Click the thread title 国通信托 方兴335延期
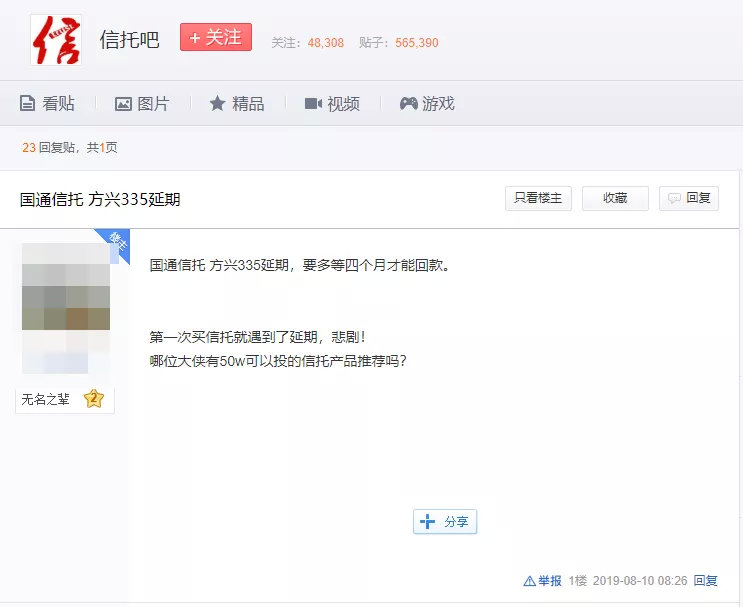 100,199
